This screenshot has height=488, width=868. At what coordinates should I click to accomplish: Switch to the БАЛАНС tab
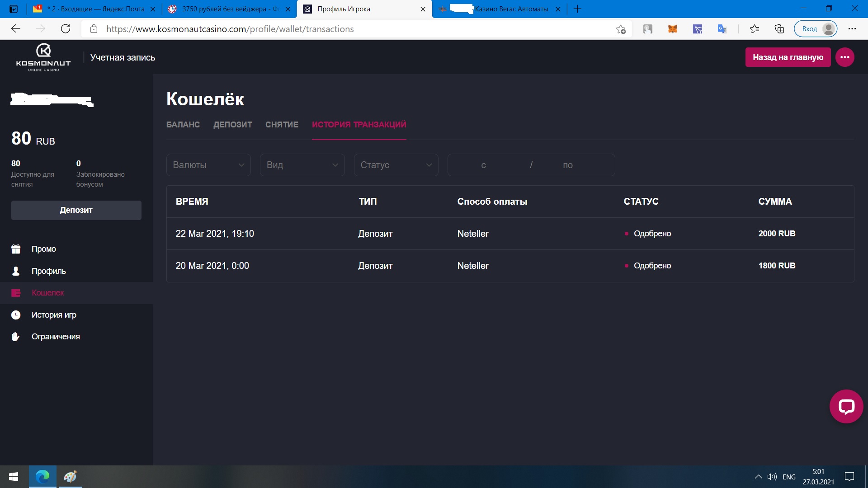click(183, 125)
